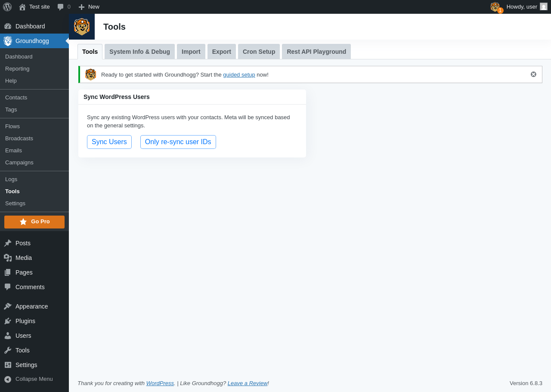Go to the Cron Setup tab
Viewport: 551px width, 392px height.
259,52
